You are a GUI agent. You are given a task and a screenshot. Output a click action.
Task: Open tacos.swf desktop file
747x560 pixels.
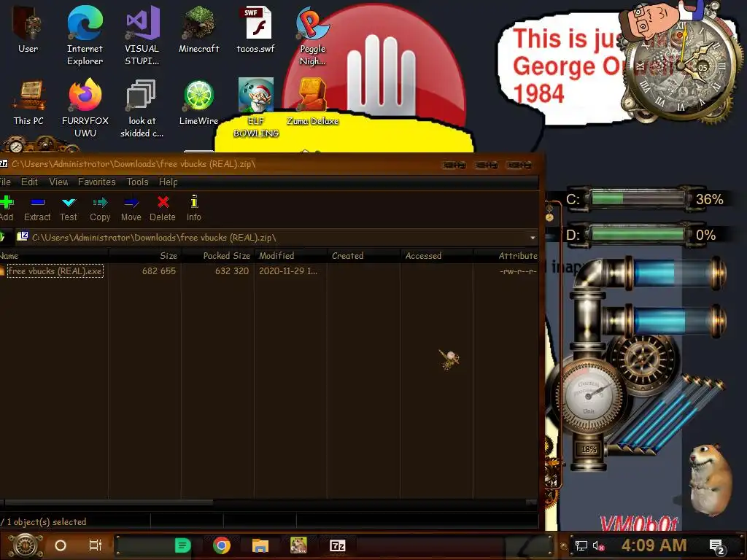[x=256, y=29]
